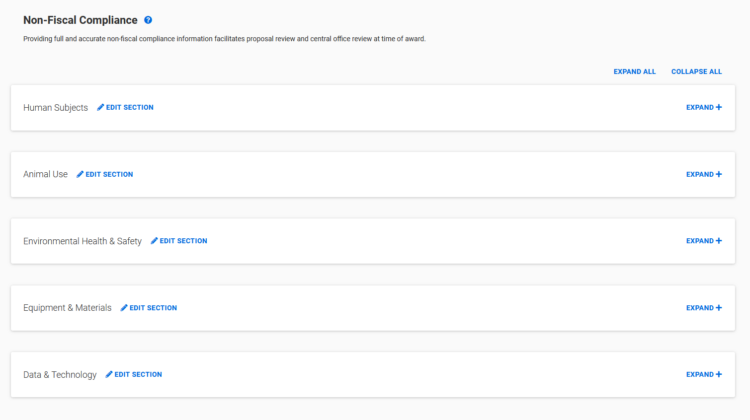The image size is (750, 420).
Task: Click the pencil icon beside Equipment & Materials
Action: coord(124,308)
